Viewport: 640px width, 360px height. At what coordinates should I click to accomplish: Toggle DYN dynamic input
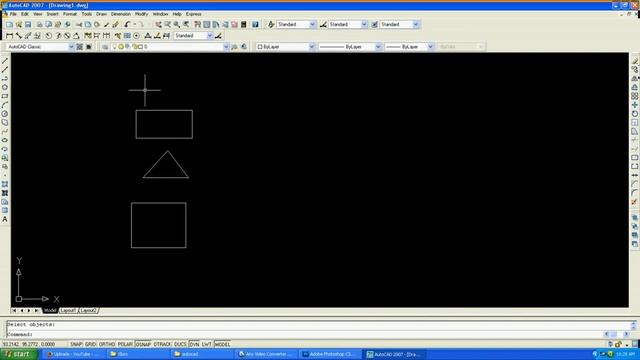tap(194, 344)
